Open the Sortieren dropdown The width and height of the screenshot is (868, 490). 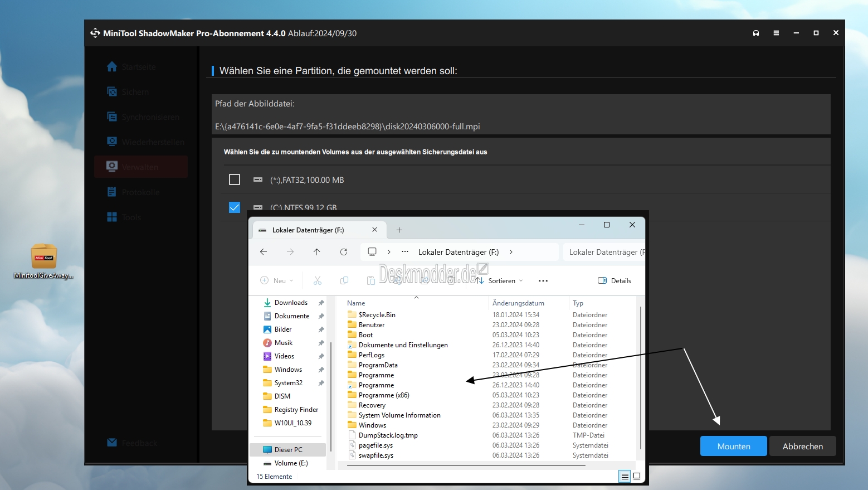pyautogui.click(x=500, y=280)
